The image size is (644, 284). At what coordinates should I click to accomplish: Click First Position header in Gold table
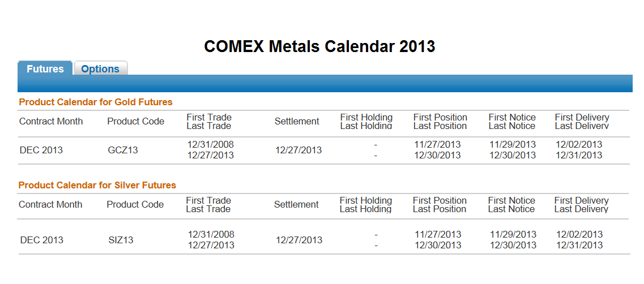point(440,117)
